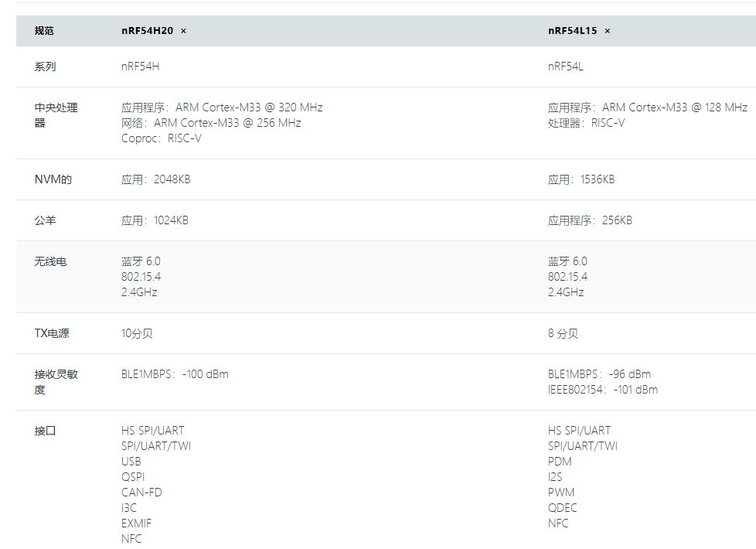Click the 公羊 row label
Viewport: 756px width, 549px height.
[45, 220]
